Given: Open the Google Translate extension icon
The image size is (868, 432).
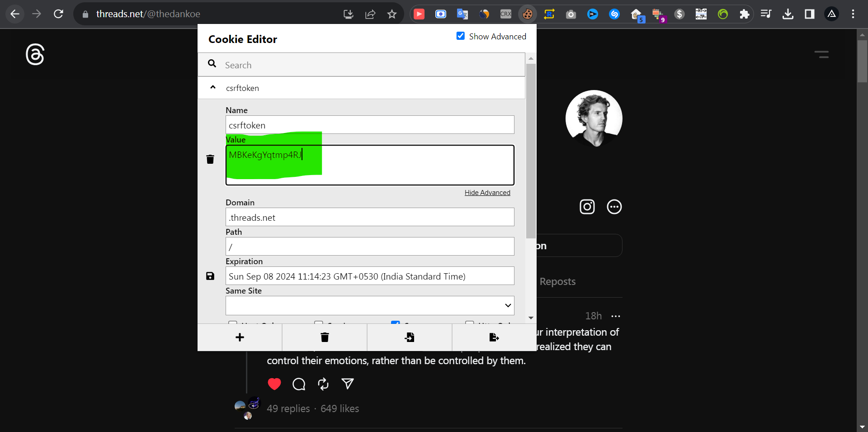Looking at the screenshot, I should tap(462, 14).
